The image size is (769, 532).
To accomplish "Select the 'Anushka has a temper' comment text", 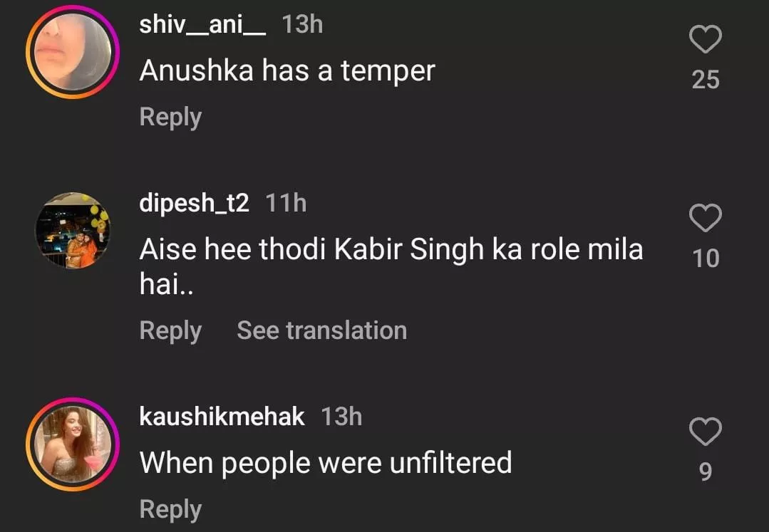I will [287, 71].
